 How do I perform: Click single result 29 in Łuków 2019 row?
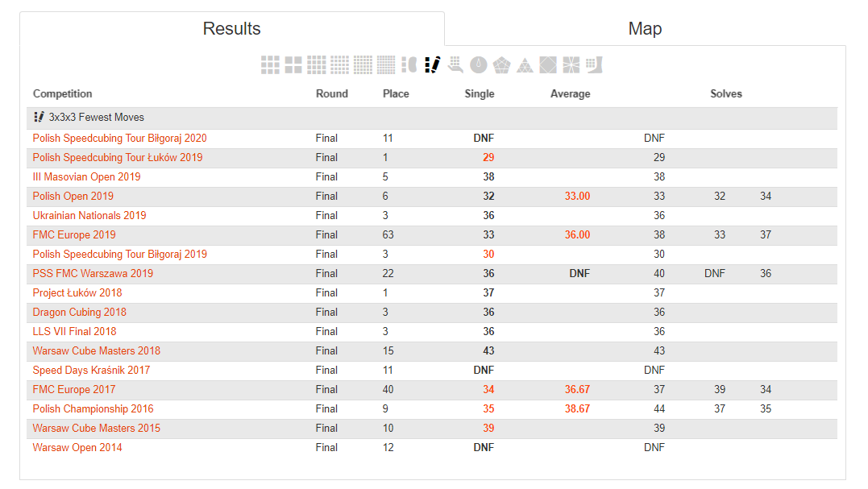tap(488, 158)
